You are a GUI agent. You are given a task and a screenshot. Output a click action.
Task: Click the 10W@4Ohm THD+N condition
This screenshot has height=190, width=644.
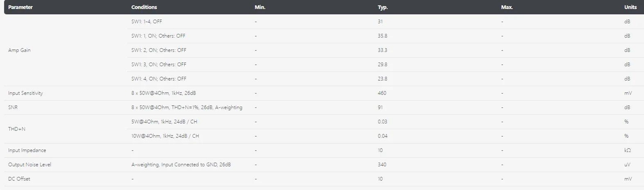tap(165, 136)
